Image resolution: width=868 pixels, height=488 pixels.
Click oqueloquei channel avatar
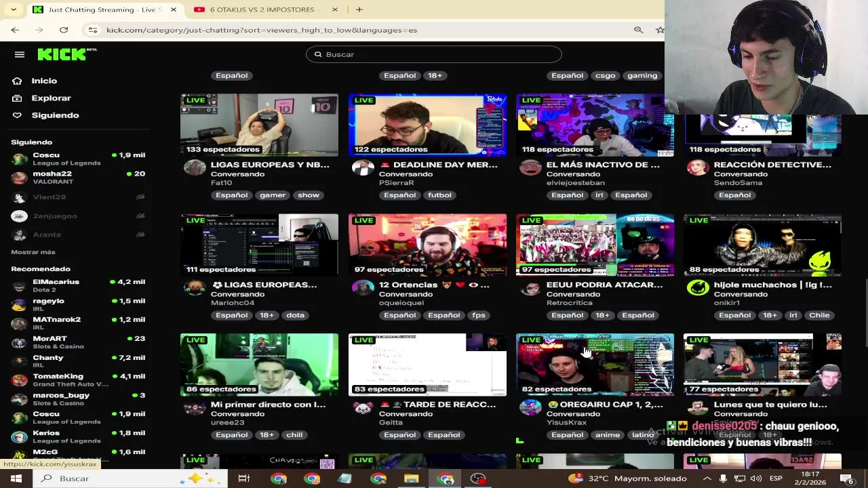363,288
